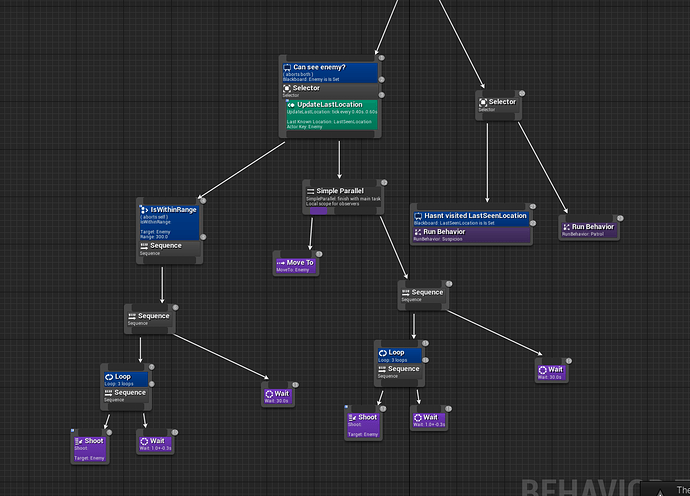Viewport: 690px width, 496px height.
Task: Click the standalone Selector node above Run Behavior
Action: coord(498,105)
